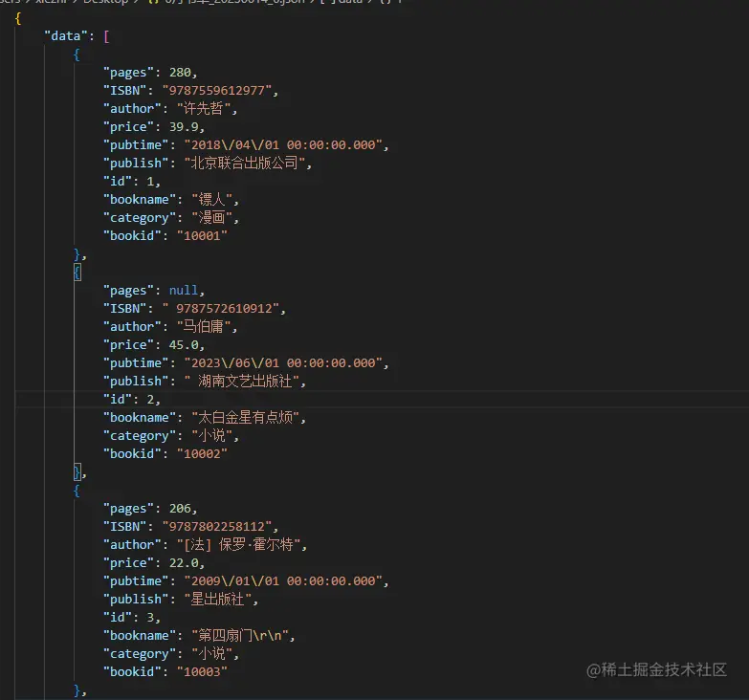The height and width of the screenshot is (700, 749).
Task: Place cursor on the yellow root opening brace
Action: (18, 18)
